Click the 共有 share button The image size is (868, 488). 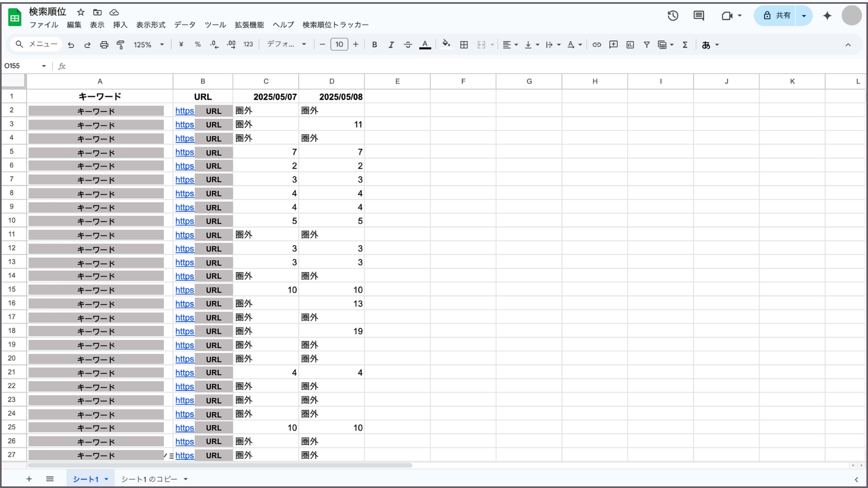[x=775, y=16]
